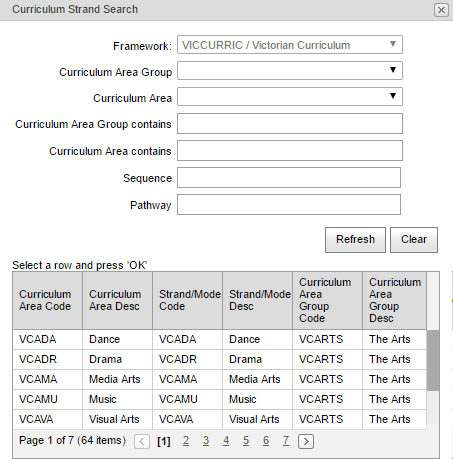Open the Curriculum Area dropdown
The width and height of the screenshot is (453, 459).
[290, 96]
